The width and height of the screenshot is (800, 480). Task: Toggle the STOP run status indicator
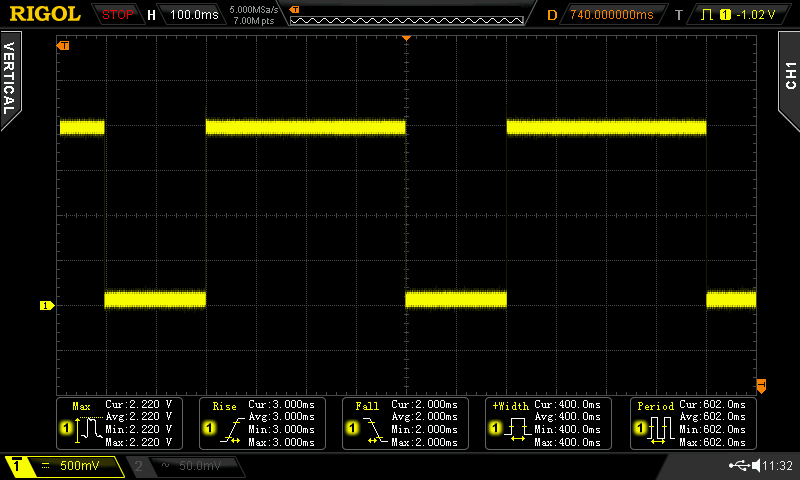118,14
